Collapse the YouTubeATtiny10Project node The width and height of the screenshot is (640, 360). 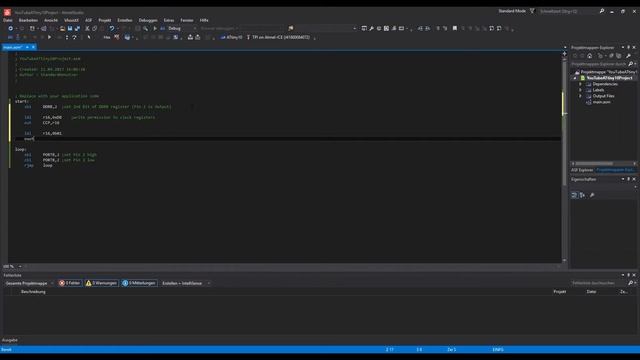575,78
